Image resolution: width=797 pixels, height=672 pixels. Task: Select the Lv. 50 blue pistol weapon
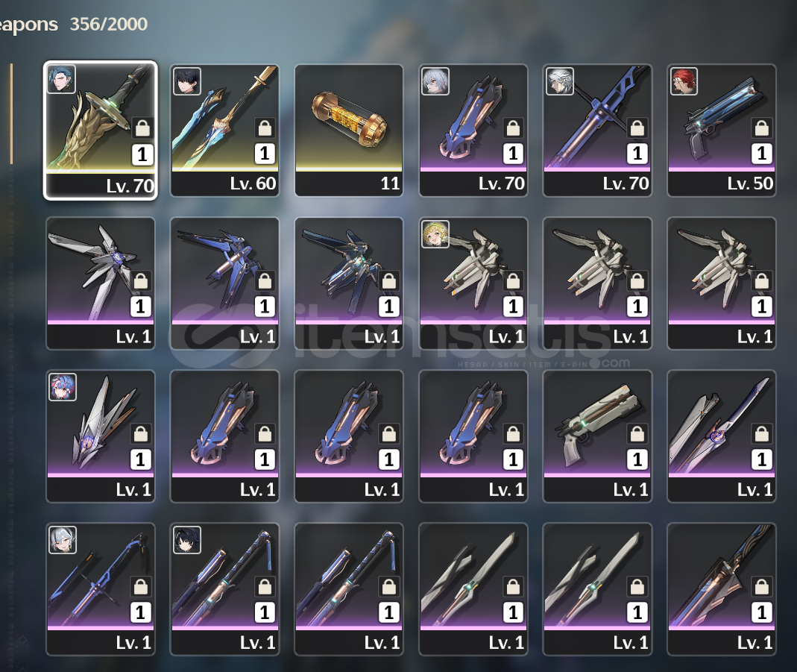coord(721,130)
